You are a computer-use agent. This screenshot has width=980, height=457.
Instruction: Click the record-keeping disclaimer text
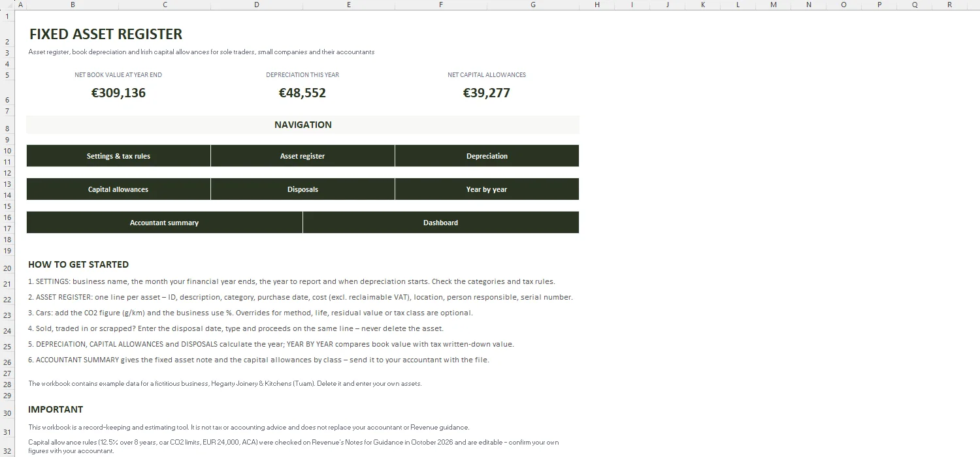249,427
